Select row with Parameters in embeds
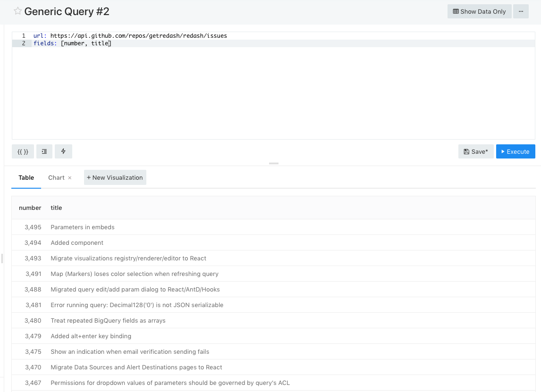The width and height of the screenshot is (541, 392). [x=83, y=227]
